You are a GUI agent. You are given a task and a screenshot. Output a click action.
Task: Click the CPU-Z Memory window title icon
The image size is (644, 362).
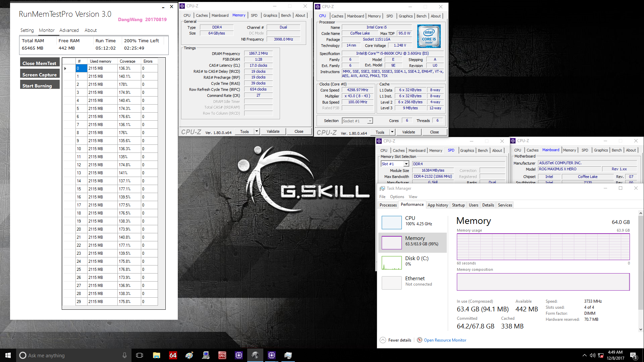click(182, 6)
